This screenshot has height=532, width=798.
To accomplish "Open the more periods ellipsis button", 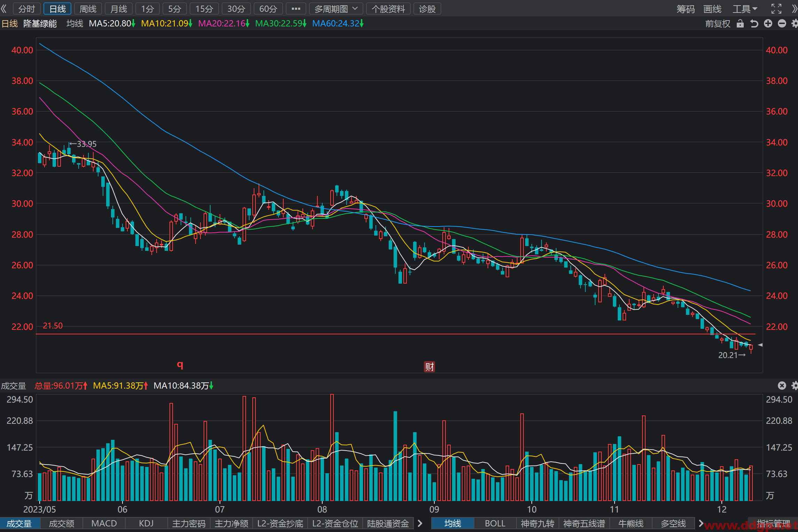I will [x=296, y=9].
